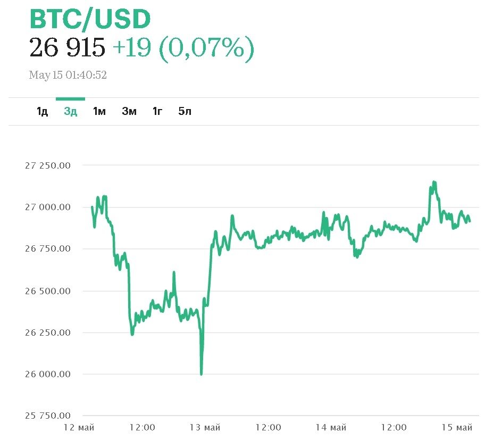Open the 5л five-year range tab
Screen dimensions: 502x448
coord(185,111)
